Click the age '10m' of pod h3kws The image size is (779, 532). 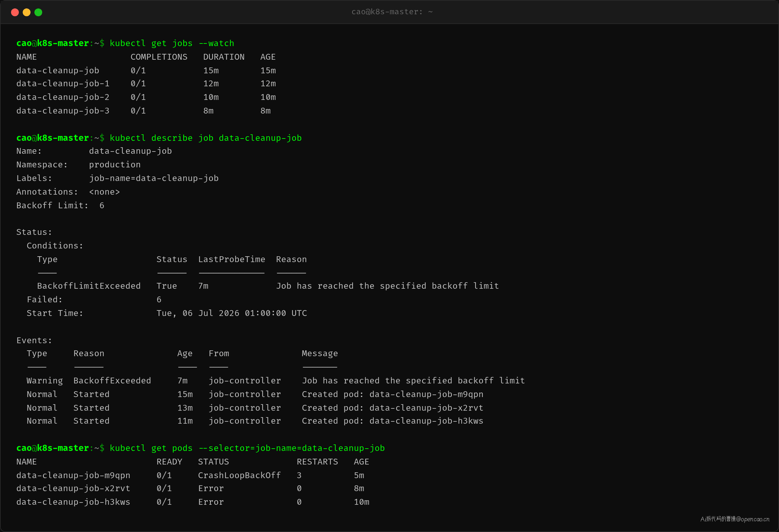pyautogui.click(x=362, y=502)
